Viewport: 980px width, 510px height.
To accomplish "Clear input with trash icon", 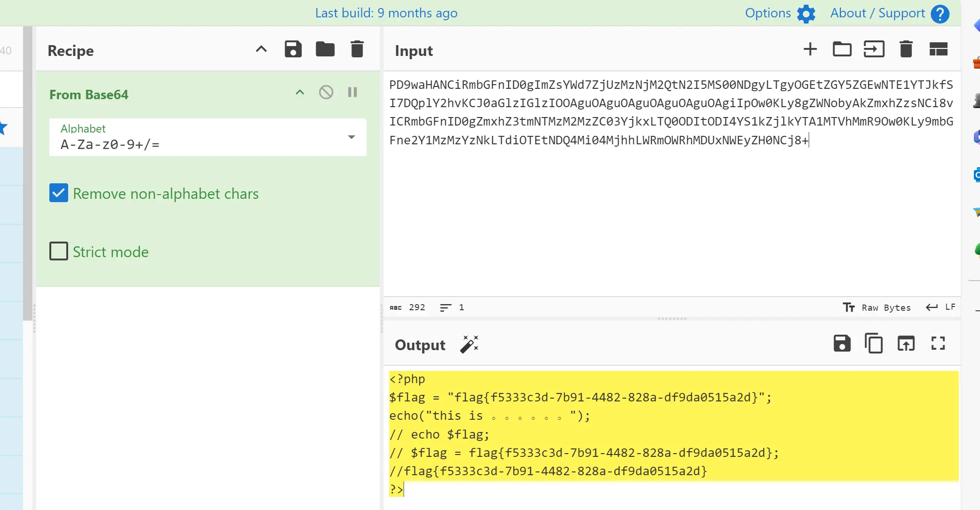I will click(906, 49).
